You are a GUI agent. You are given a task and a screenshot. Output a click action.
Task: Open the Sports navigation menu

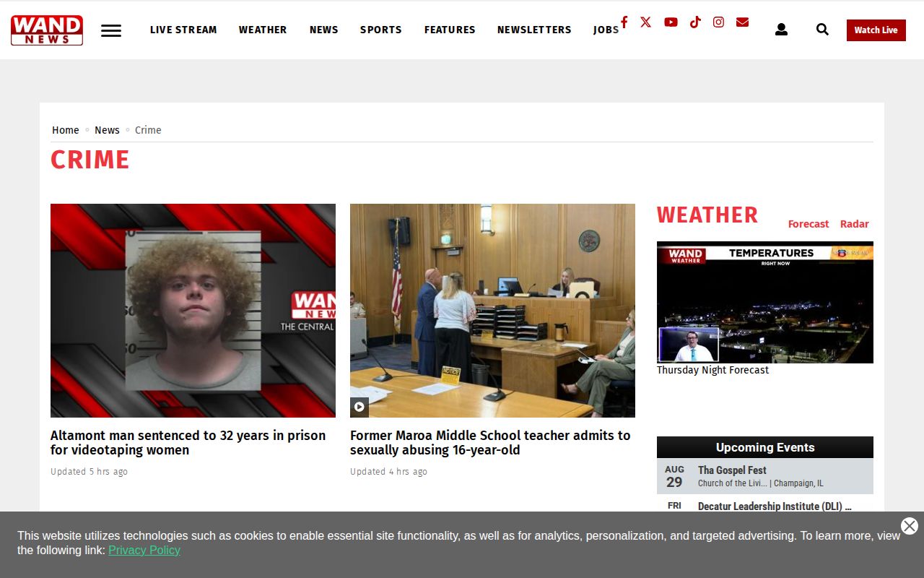click(381, 30)
